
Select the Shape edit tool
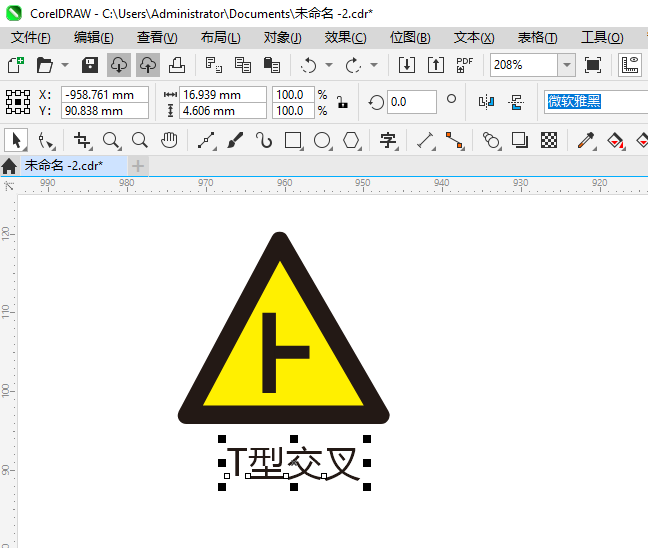45,141
